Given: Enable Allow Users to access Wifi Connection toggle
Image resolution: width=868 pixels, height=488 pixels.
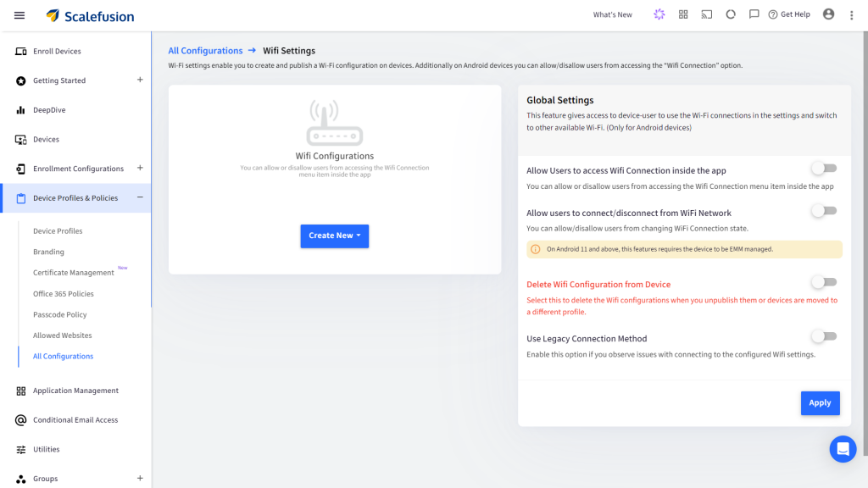Looking at the screenshot, I should click(823, 169).
